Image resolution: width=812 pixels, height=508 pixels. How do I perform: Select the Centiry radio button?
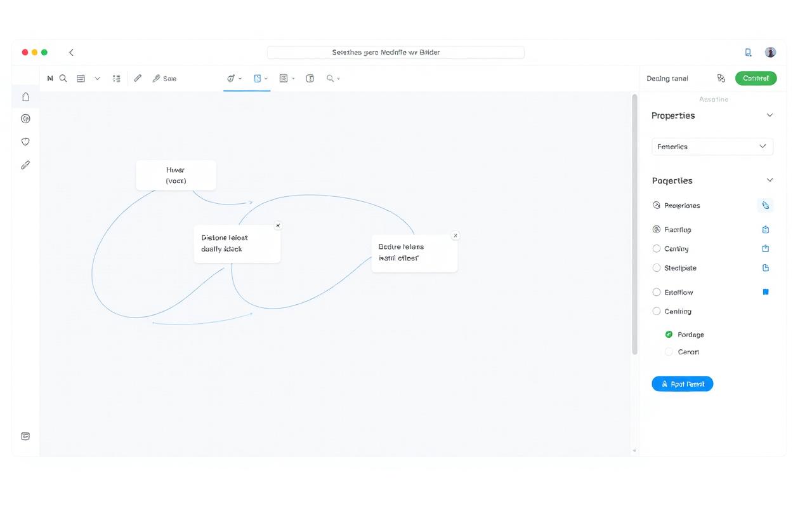657,248
